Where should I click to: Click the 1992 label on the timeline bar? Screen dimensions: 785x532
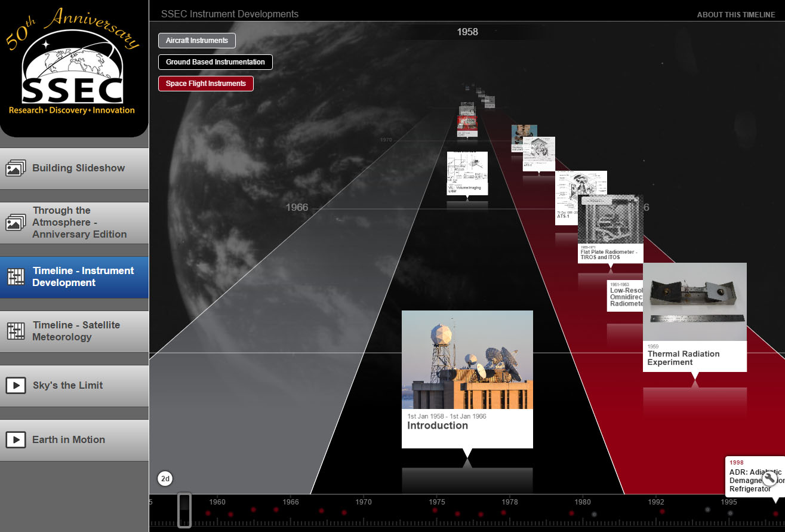click(x=656, y=502)
